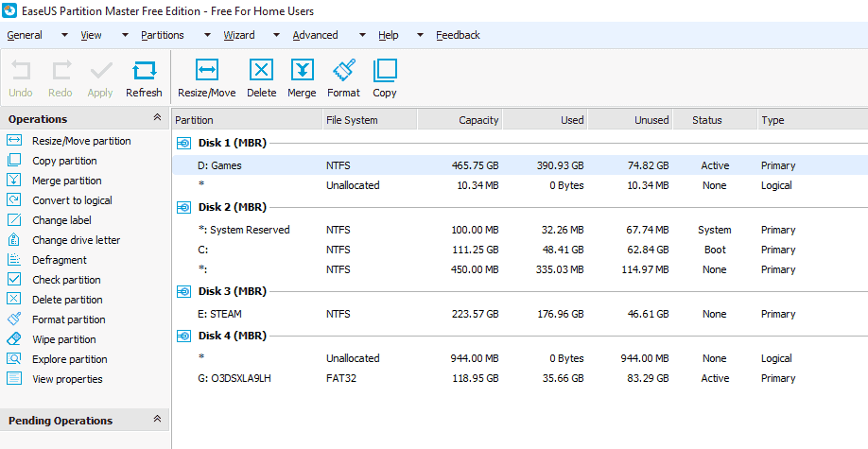Image resolution: width=868 pixels, height=449 pixels.
Task: Select the D: Games partition row
Action: tap(520, 165)
